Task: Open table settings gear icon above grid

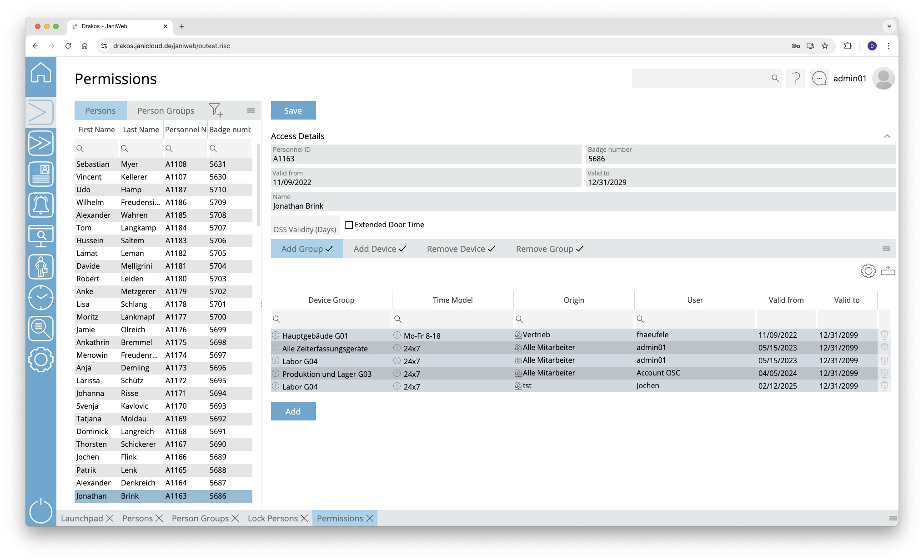Action: [868, 271]
